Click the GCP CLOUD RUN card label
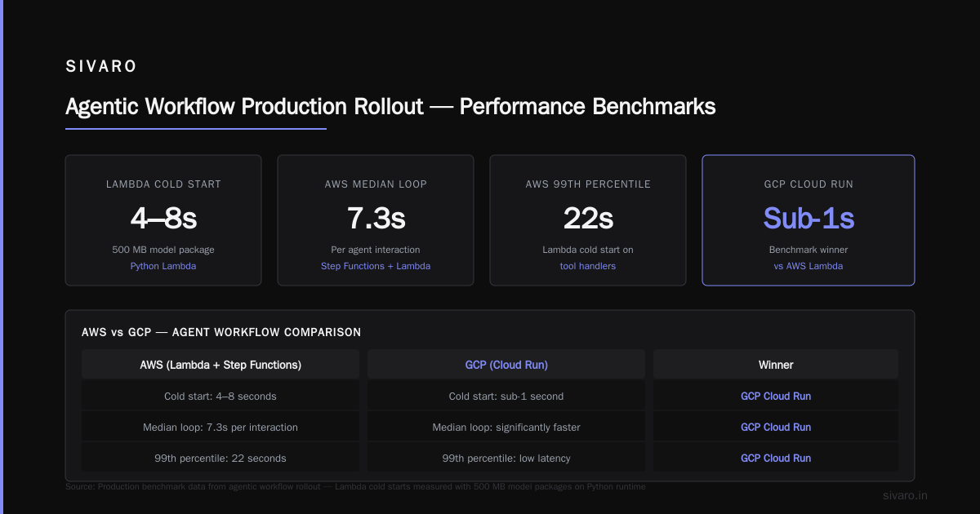The width and height of the screenshot is (980, 514). click(x=808, y=184)
